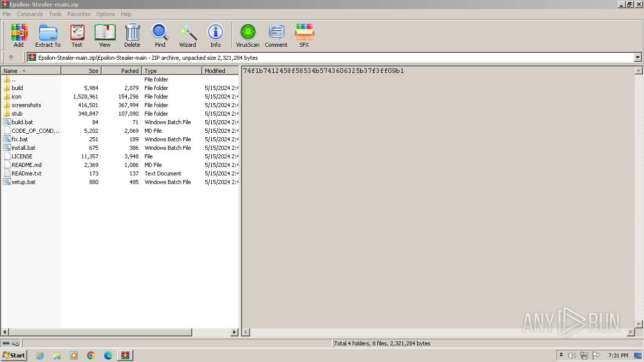Click file list horizontal scrollbar

click(x=101, y=332)
